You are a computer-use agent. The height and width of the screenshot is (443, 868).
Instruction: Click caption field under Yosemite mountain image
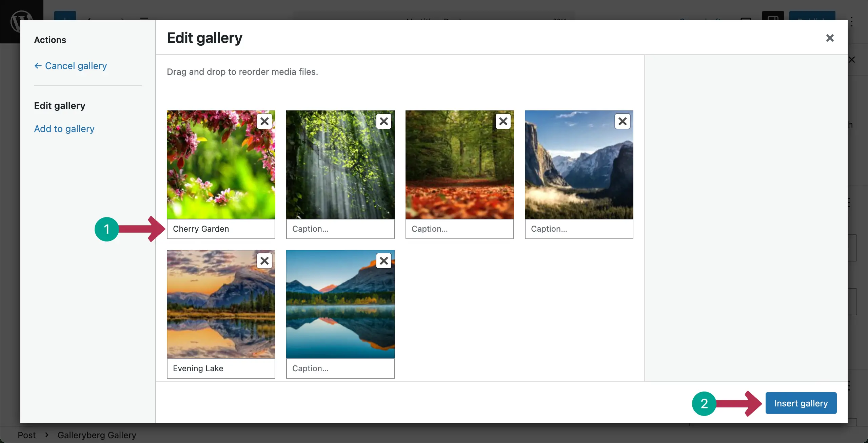click(x=579, y=229)
